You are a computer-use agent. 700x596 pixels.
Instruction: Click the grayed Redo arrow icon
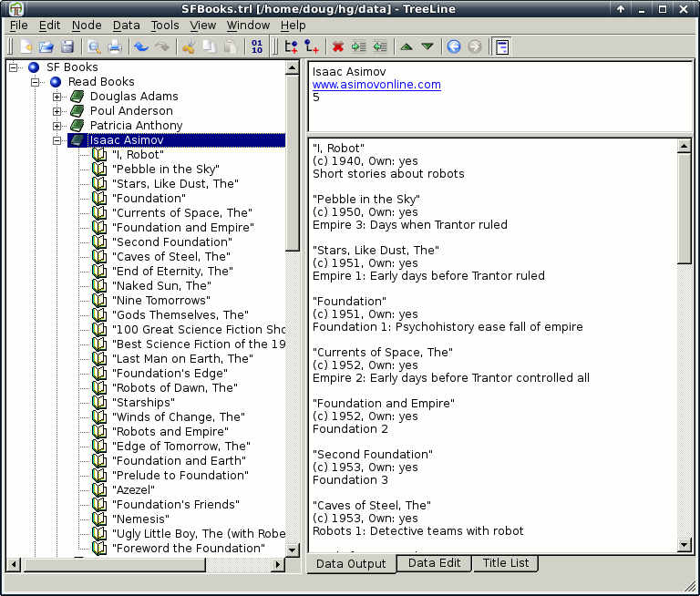[x=162, y=46]
